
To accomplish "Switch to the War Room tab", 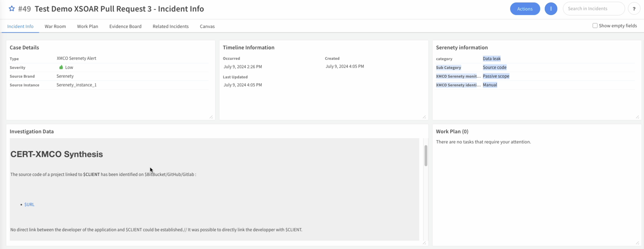I will [55, 26].
